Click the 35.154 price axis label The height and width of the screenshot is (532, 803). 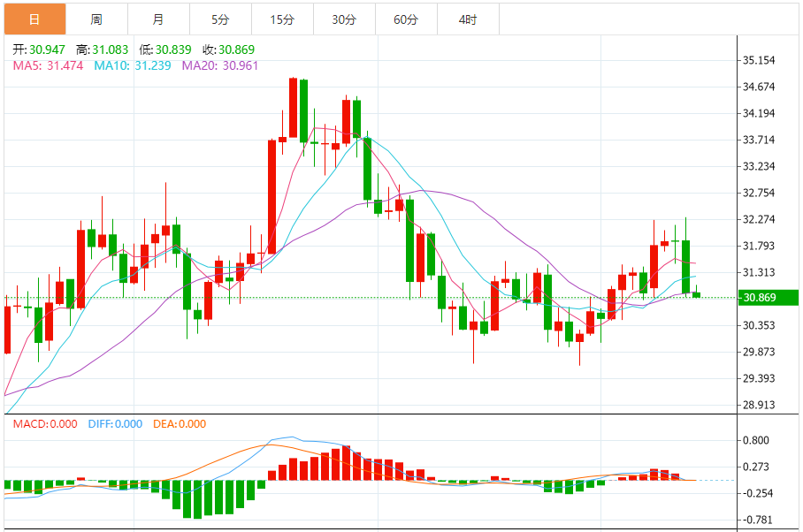[x=759, y=60]
